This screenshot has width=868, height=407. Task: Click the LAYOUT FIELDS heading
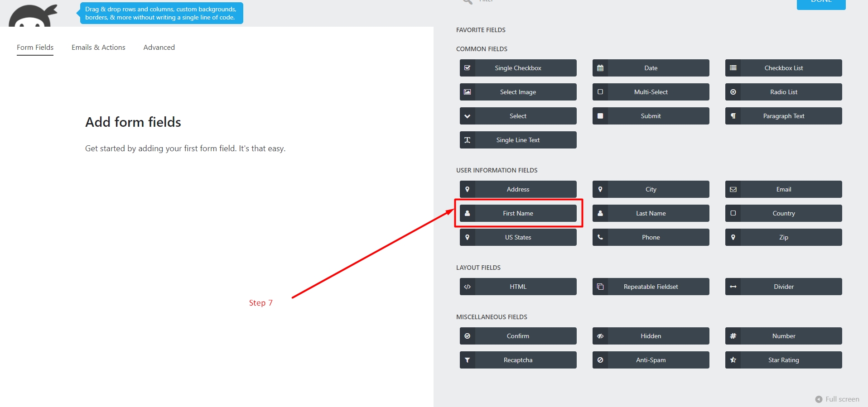[x=478, y=268]
